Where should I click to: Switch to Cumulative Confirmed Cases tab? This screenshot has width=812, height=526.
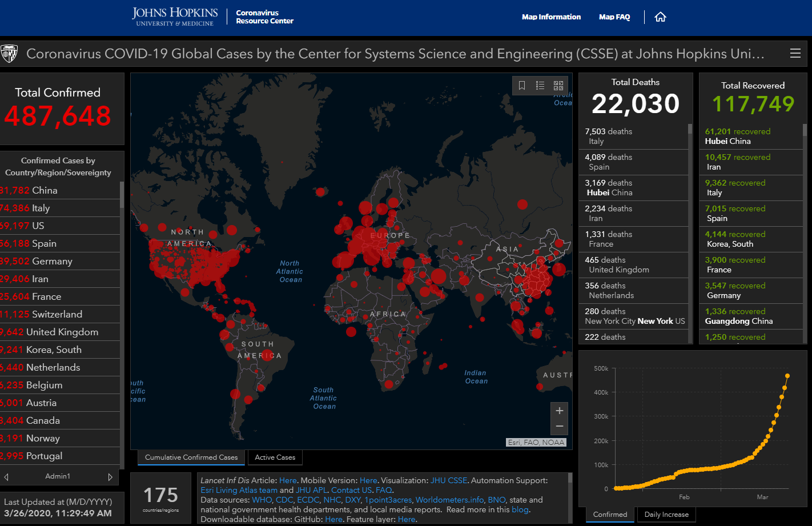point(191,457)
